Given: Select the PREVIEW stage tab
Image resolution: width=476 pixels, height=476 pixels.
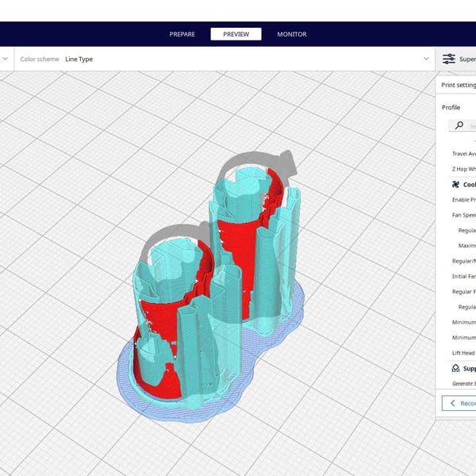Looking at the screenshot, I should [x=236, y=34].
